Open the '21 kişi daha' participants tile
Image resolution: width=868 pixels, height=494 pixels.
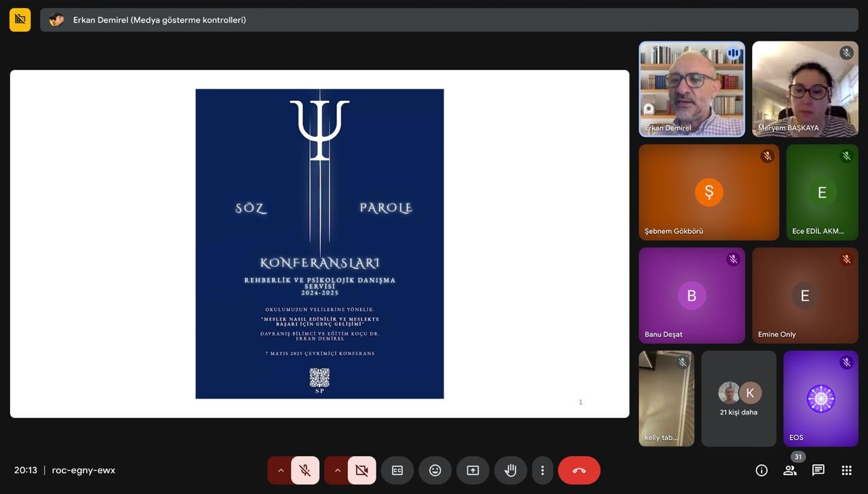point(738,398)
